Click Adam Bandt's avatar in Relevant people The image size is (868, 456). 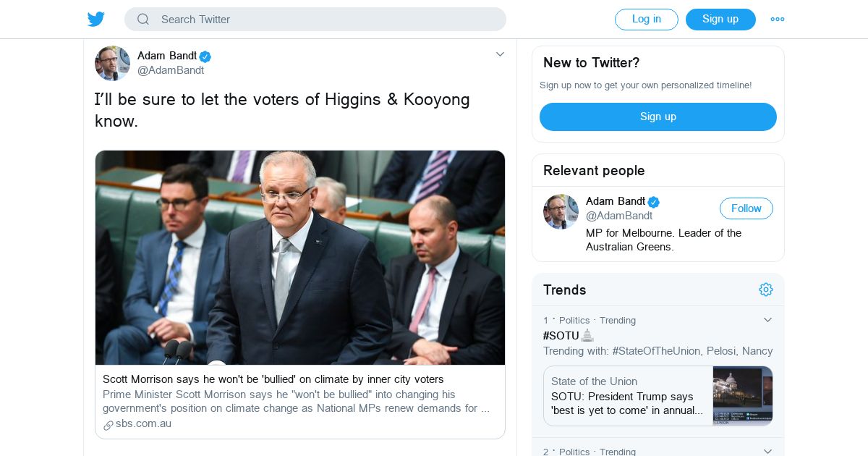click(x=561, y=211)
